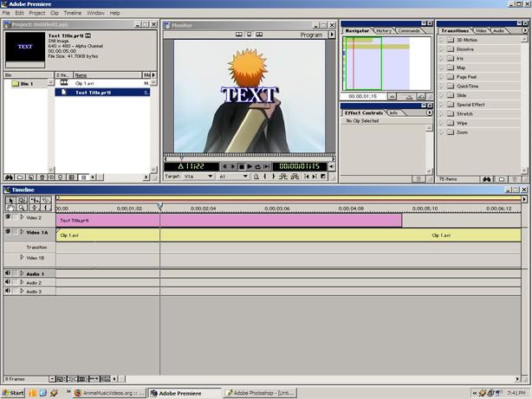Click the Mark In brace in Monitor
This screenshot has height=399, width=532.
[265, 177]
